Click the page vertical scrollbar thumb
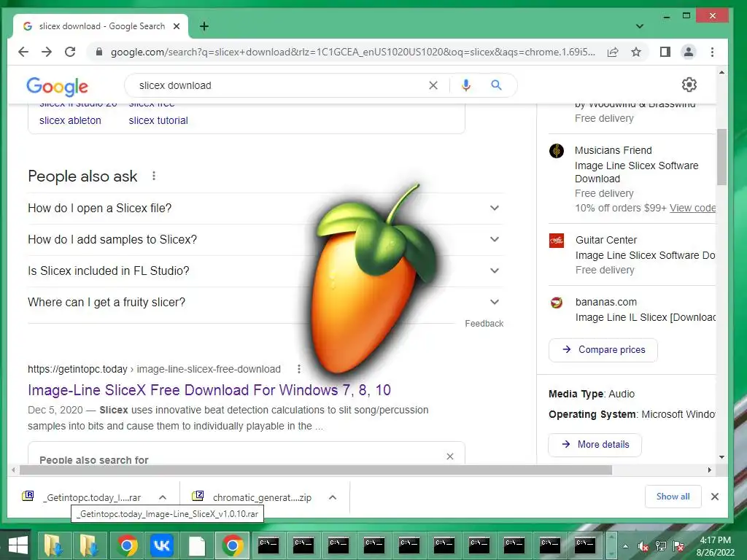 pyautogui.click(x=721, y=157)
